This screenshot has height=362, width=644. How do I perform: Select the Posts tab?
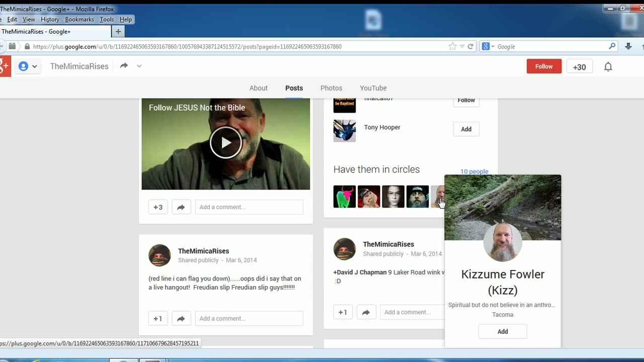tap(294, 88)
